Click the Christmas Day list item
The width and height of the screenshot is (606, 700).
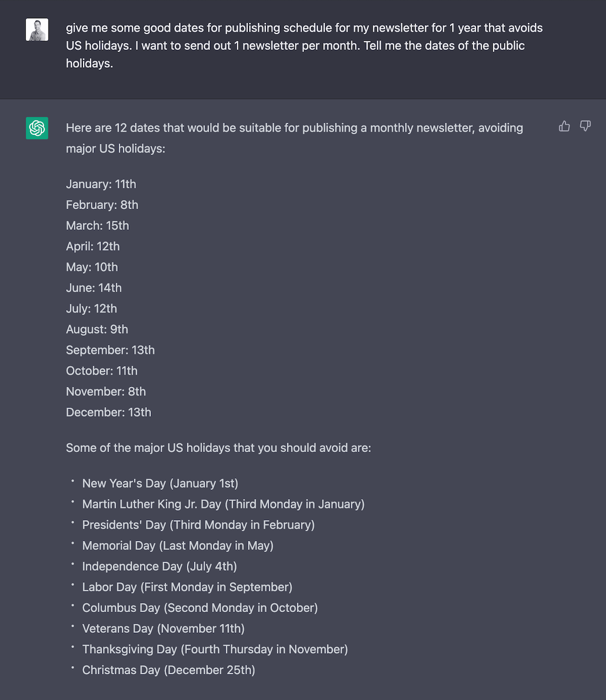pos(169,670)
